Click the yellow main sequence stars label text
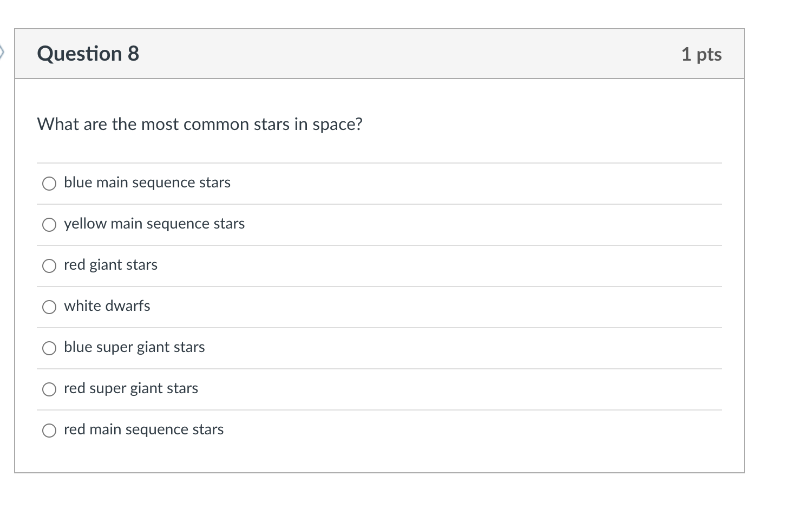The height and width of the screenshot is (508, 812). tap(154, 224)
